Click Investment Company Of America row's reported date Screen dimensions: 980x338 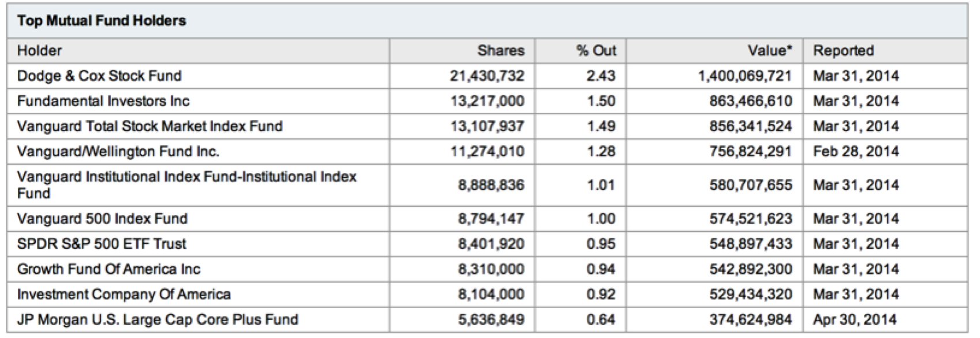point(856,295)
